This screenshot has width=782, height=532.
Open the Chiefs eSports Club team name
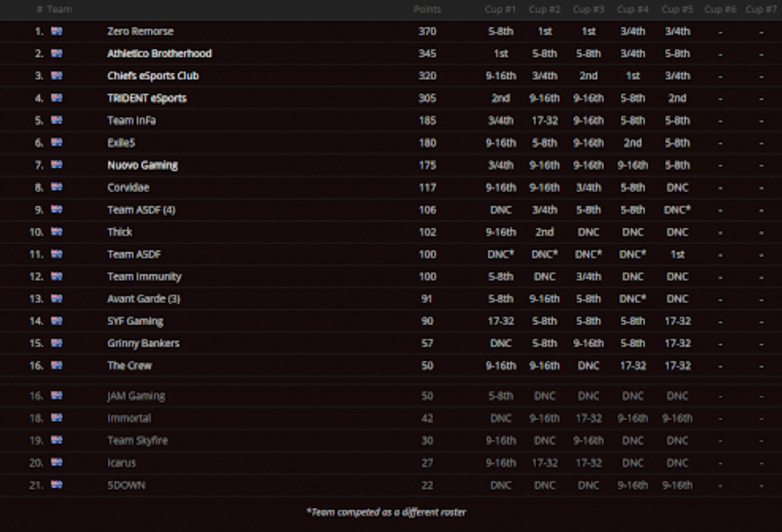tap(152, 76)
